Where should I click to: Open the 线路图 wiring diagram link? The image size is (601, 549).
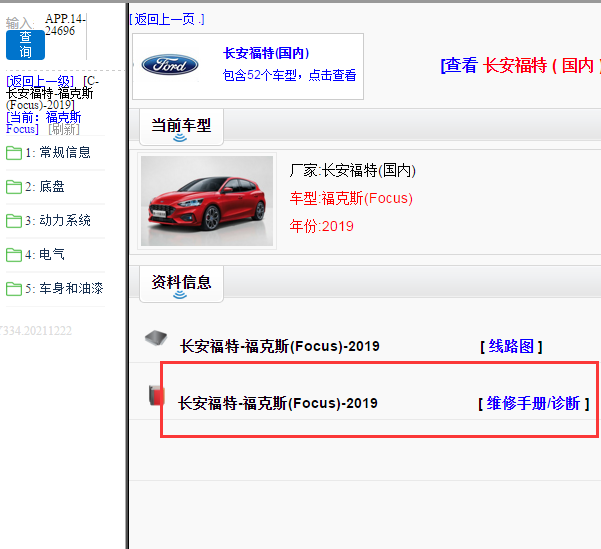(x=511, y=347)
